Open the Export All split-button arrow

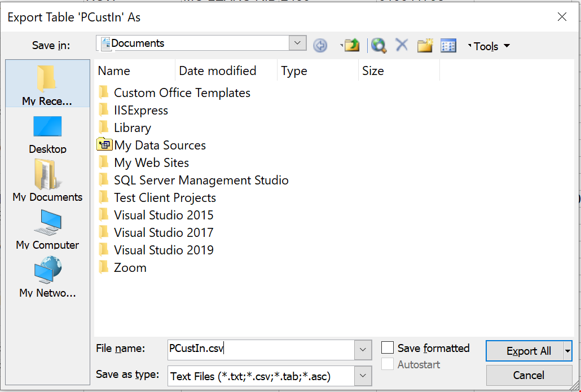click(x=567, y=351)
